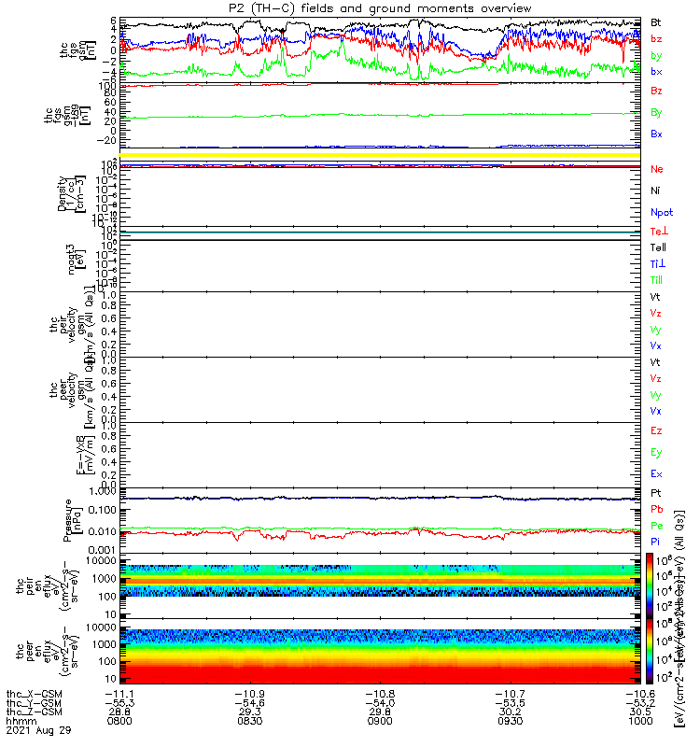Click the "0830" time tick label

tap(250, 721)
